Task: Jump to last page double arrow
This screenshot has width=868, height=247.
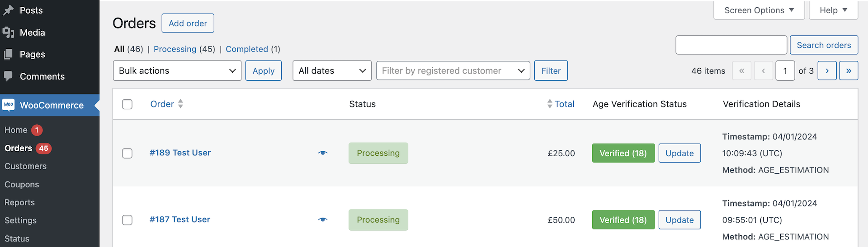Action: tap(849, 71)
